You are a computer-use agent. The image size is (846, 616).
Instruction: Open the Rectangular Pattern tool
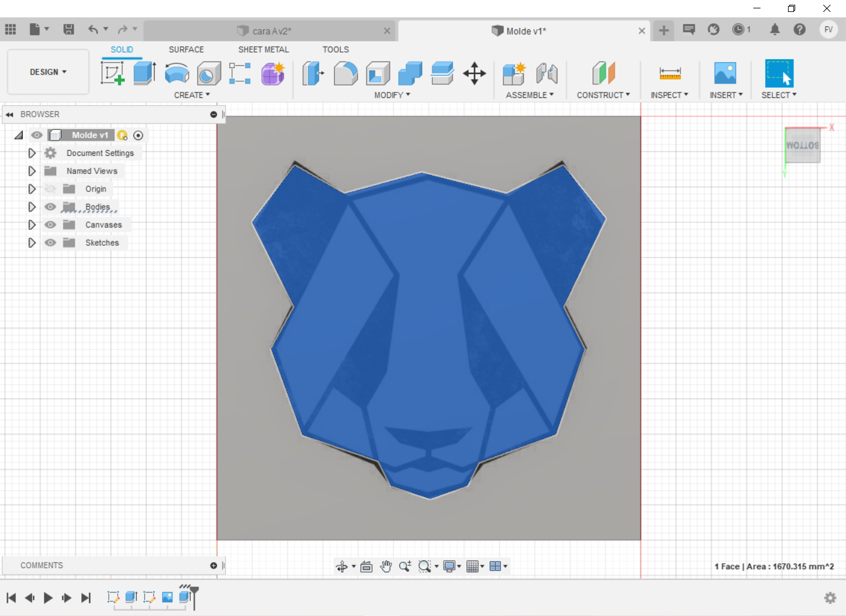(240, 73)
